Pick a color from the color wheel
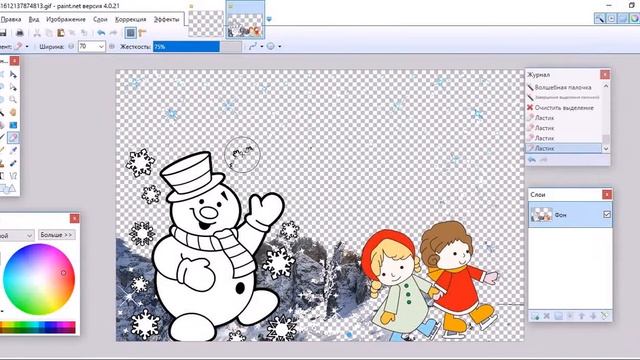Viewport: 640px width, 360px height. 39,280
